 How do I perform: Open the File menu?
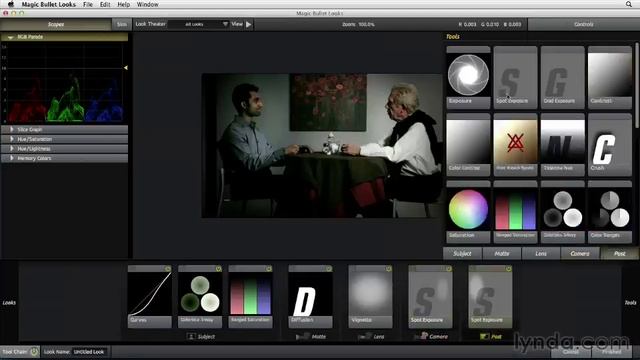tap(88, 4)
